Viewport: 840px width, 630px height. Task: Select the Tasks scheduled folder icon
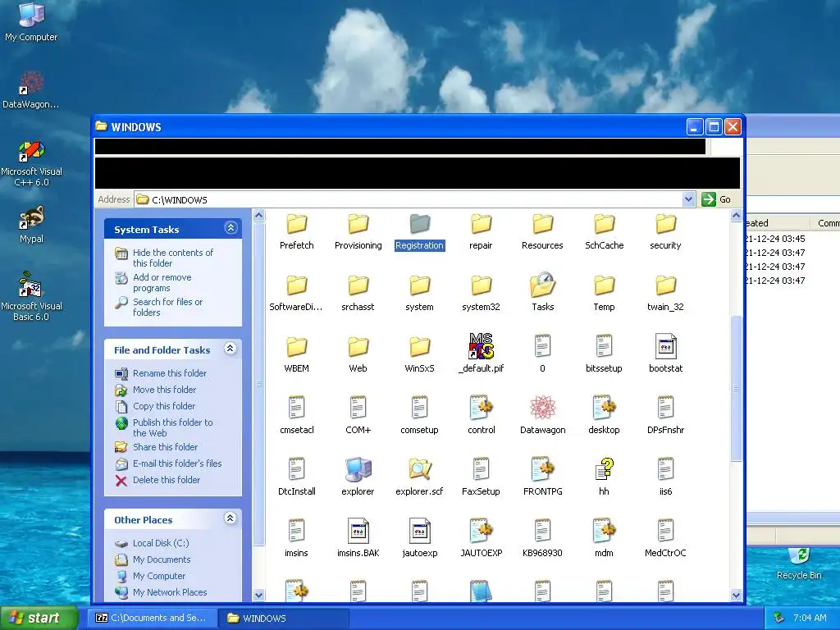pos(543,285)
